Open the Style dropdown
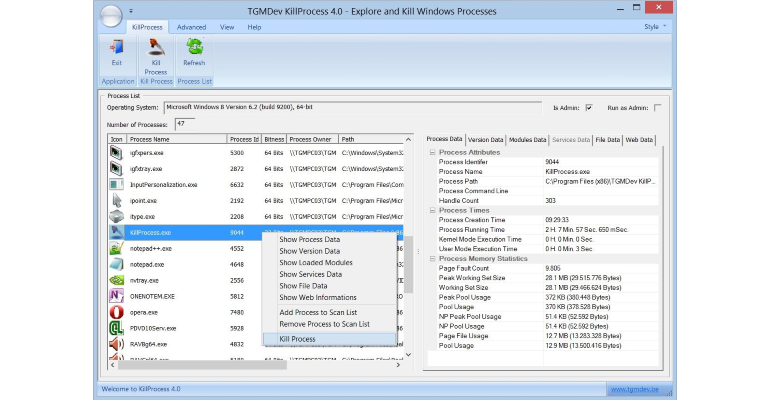 [655, 27]
